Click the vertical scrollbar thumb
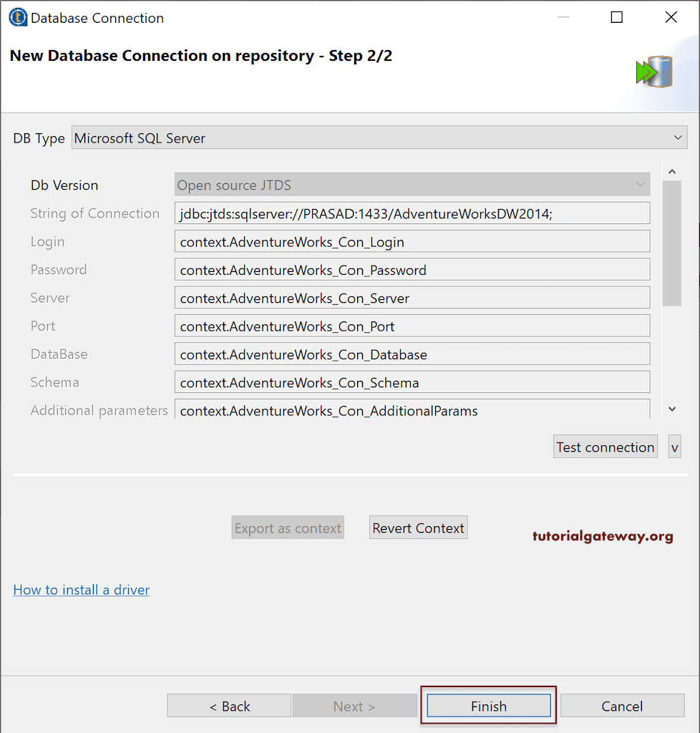Image resolution: width=700 pixels, height=733 pixels. pos(672,243)
